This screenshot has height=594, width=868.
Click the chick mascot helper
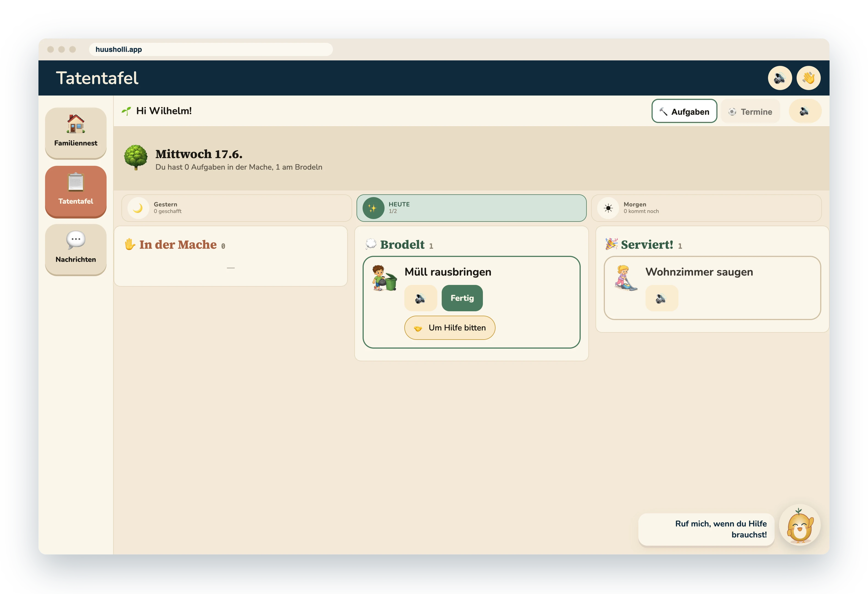point(800,525)
